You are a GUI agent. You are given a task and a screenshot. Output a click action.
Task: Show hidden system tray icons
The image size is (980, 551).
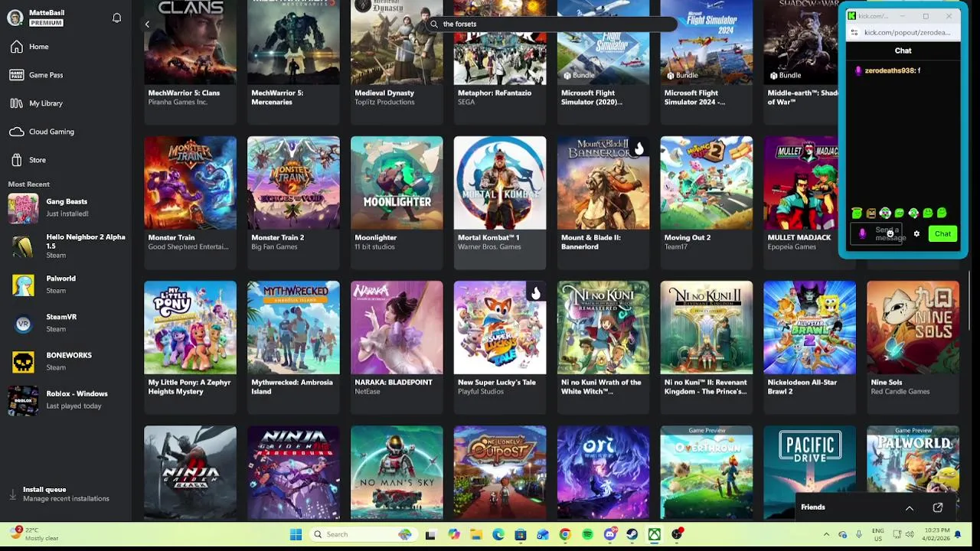tap(827, 534)
